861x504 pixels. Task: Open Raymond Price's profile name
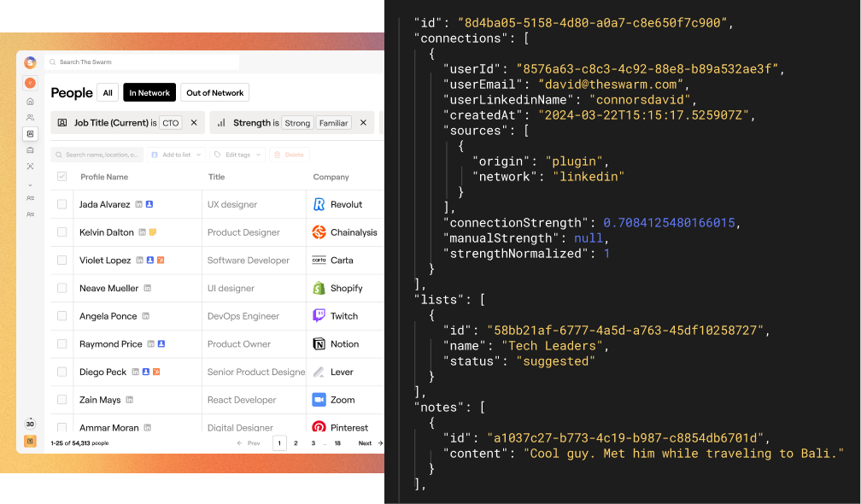click(x=110, y=344)
